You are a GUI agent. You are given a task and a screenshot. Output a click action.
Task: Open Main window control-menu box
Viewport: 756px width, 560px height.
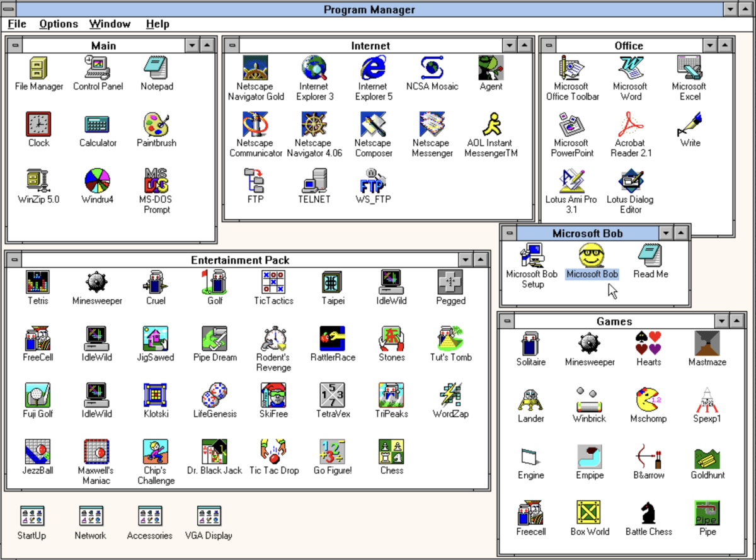click(x=14, y=45)
